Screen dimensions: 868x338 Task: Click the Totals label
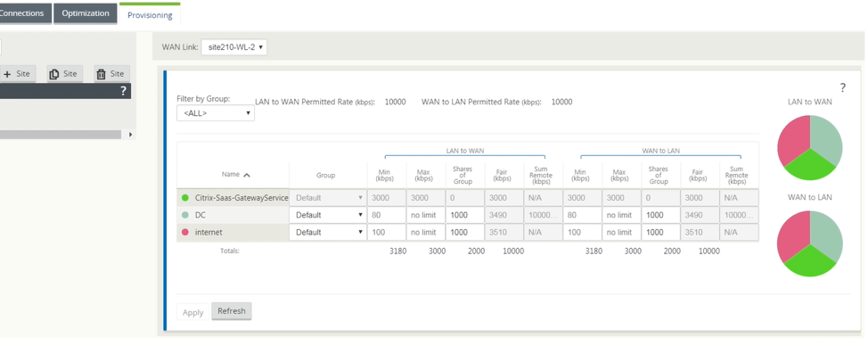pyautogui.click(x=230, y=251)
